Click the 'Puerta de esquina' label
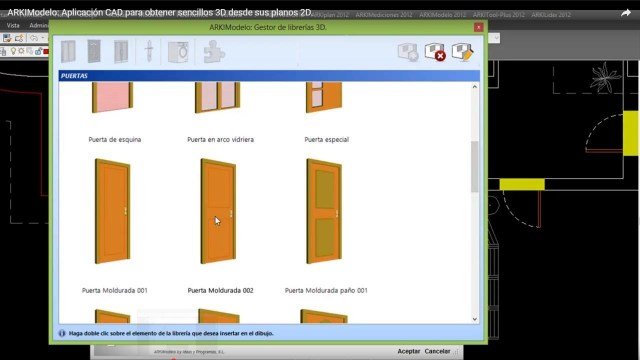Screen dimensions: 640x360 (x=115, y=140)
